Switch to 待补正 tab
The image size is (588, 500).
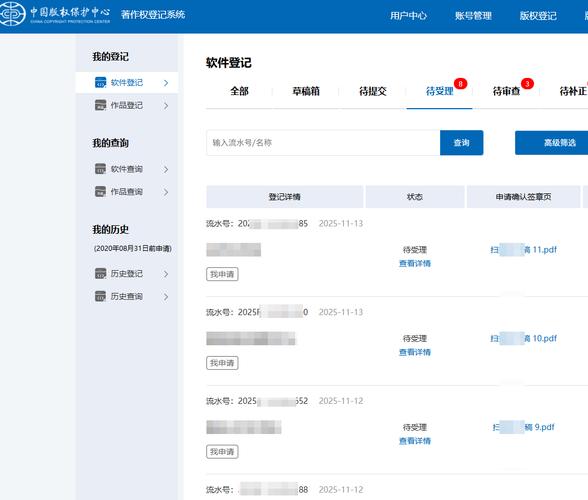click(x=573, y=91)
